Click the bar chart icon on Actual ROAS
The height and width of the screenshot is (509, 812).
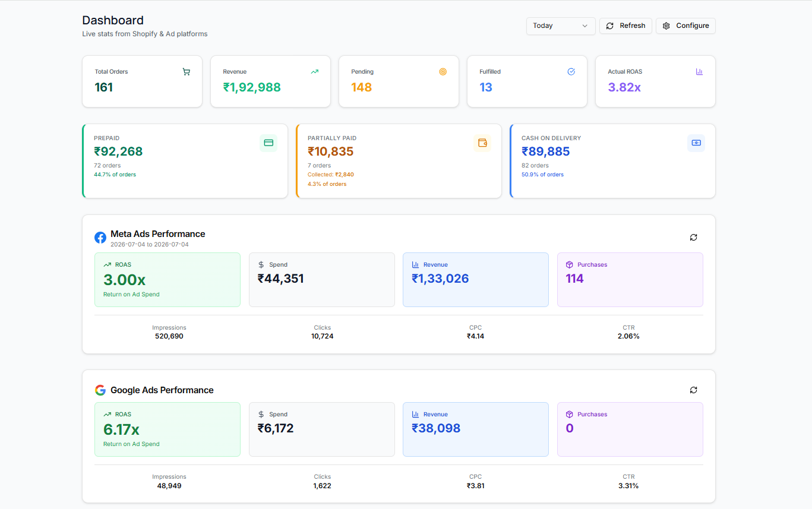click(699, 72)
